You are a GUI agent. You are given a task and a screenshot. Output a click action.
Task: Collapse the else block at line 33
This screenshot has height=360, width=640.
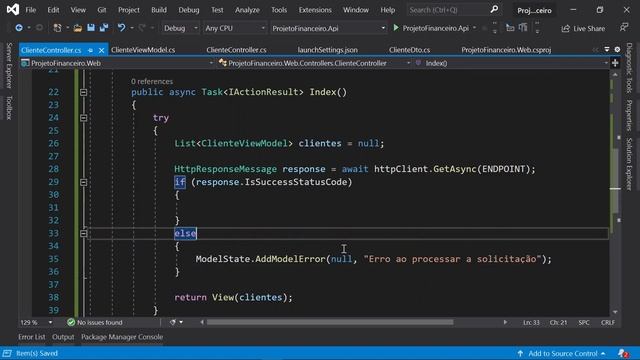(x=83, y=233)
